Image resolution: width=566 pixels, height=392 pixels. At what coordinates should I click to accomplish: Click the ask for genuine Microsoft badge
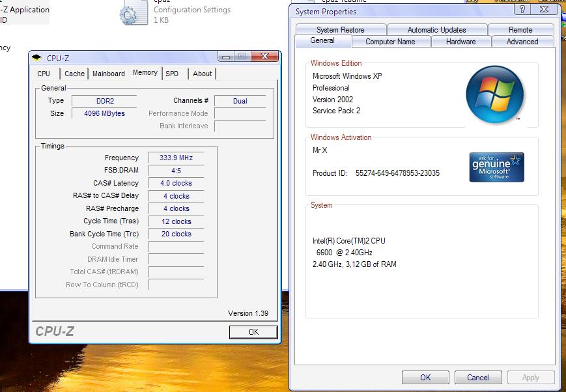click(x=496, y=167)
